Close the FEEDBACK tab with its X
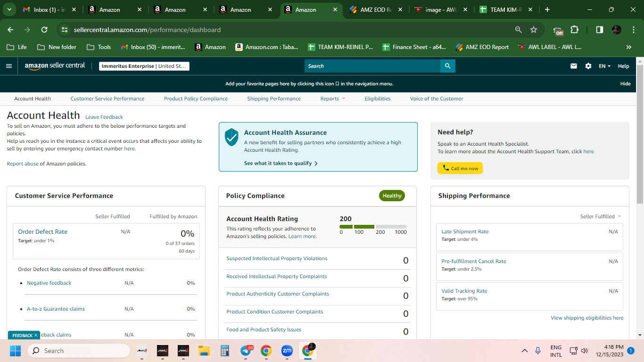The image size is (644, 362). (36, 335)
